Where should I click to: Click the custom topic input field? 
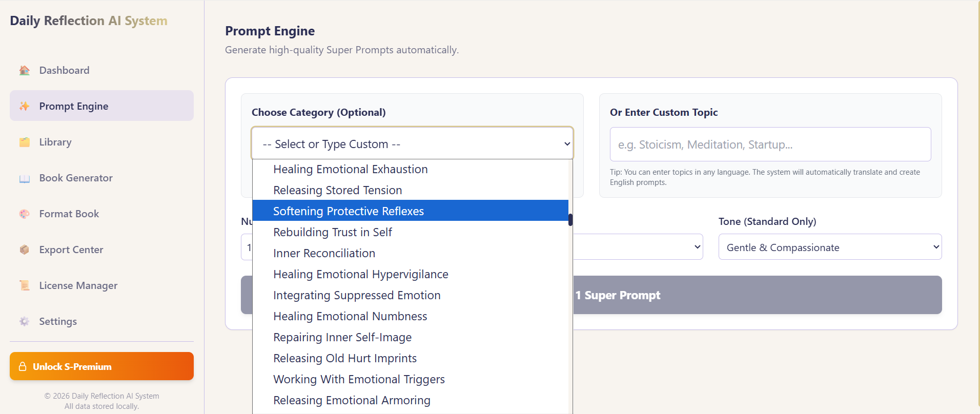click(x=770, y=144)
